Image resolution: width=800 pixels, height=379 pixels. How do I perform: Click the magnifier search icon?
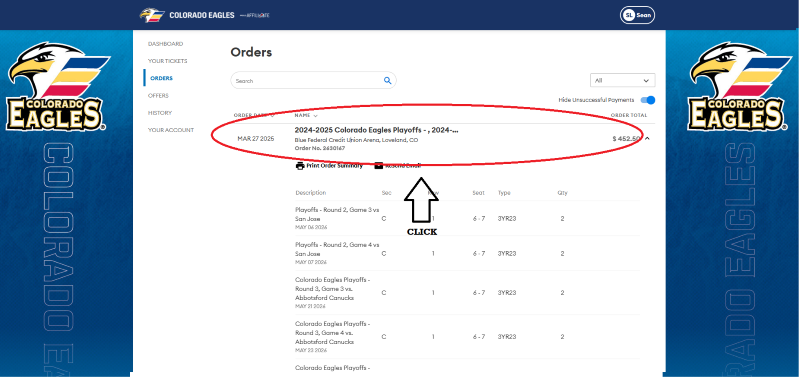(387, 81)
